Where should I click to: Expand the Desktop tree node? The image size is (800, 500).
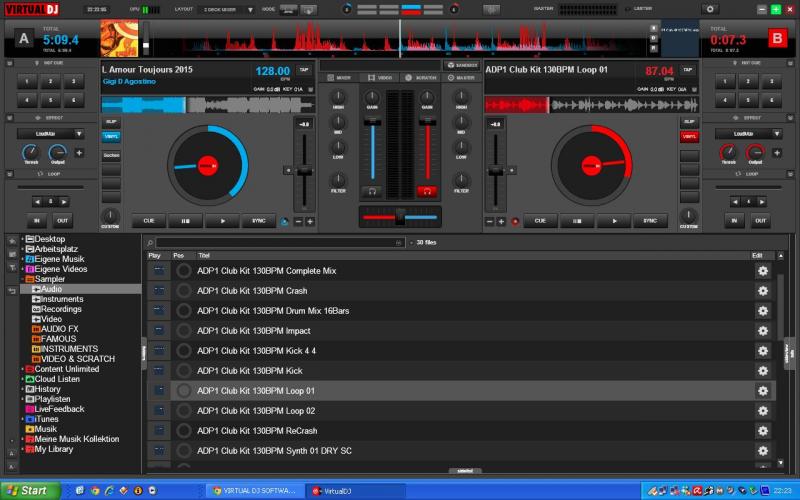click(x=22, y=239)
